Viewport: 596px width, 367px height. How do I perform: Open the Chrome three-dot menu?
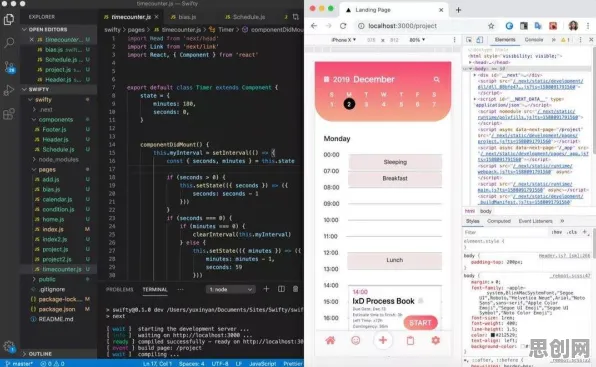(x=588, y=26)
